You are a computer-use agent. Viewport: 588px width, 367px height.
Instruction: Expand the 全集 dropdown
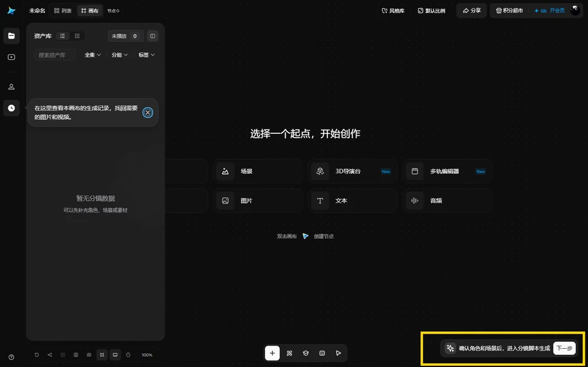pyautogui.click(x=92, y=55)
